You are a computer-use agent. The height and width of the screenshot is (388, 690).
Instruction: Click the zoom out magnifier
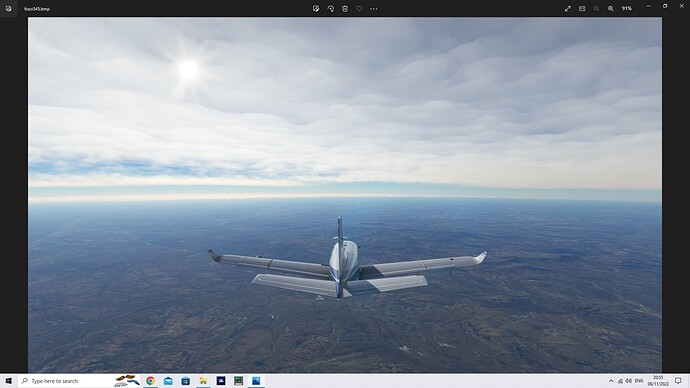[596, 8]
